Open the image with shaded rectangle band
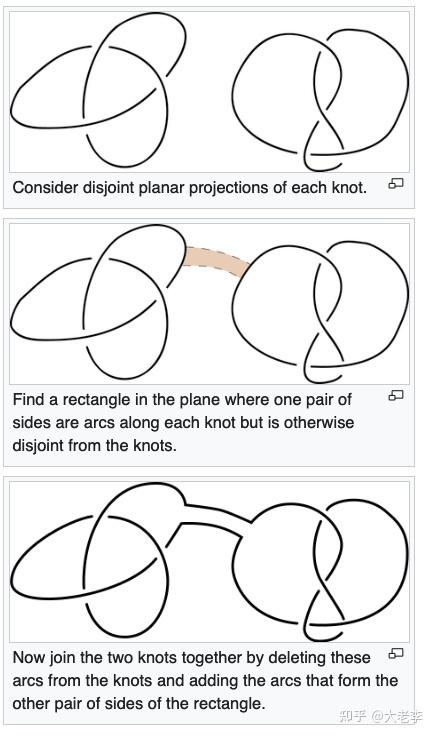The height and width of the screenshot is (736, 434). 209,303
